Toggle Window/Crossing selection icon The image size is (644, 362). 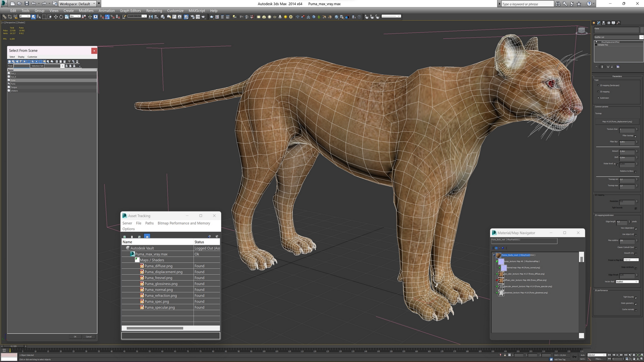coord(49,16)
